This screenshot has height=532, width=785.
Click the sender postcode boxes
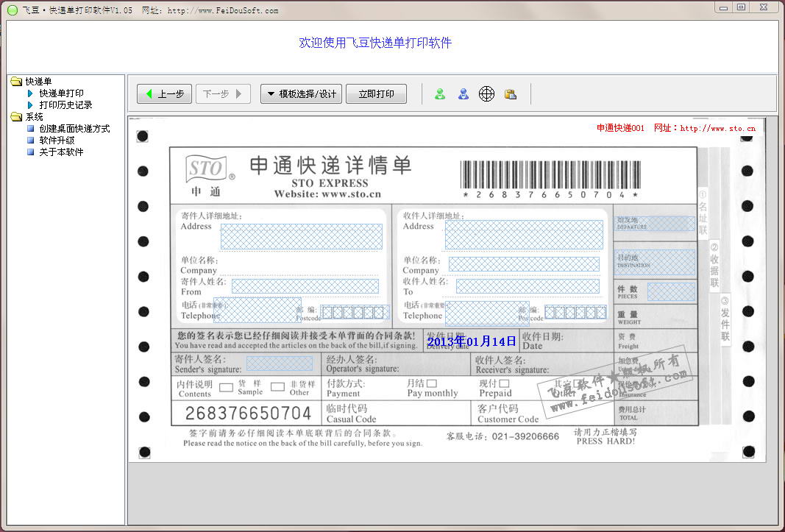(x=355, y=313)
